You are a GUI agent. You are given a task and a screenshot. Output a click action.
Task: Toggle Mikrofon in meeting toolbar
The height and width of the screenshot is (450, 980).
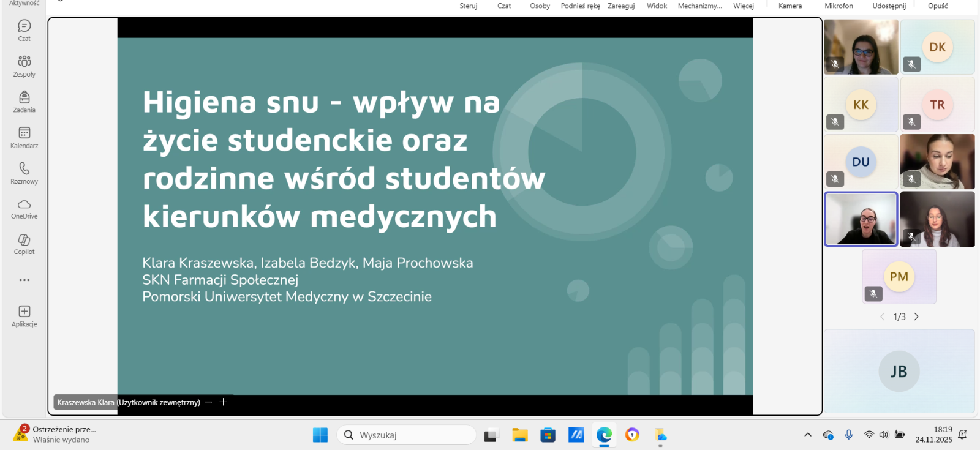pyautogui.click(x=839, y=6)
